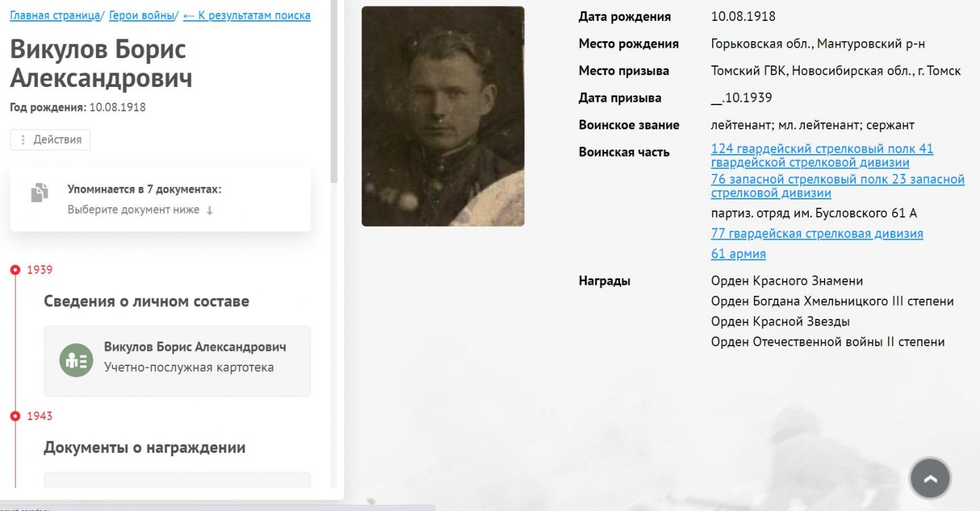Select the 1943 timeline marker

pos(16,416)
